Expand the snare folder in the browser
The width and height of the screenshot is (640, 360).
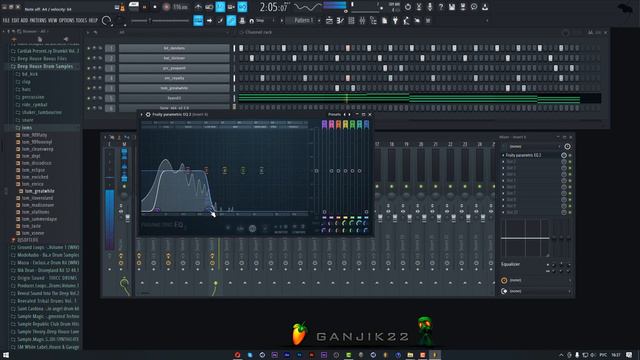(27, 120)
